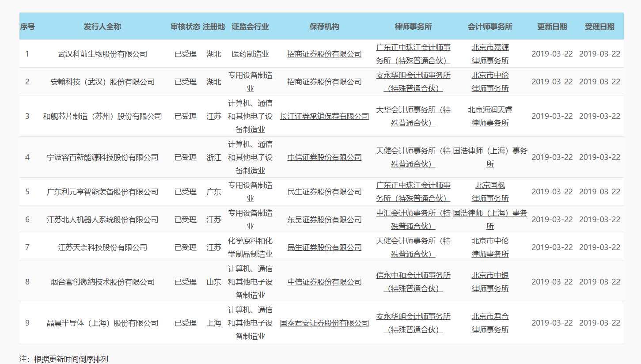Open 安永华明会计师事务所 link in 晶晨半导体 row
Viewport: 641px width, 364px height.
coord(413,323)
